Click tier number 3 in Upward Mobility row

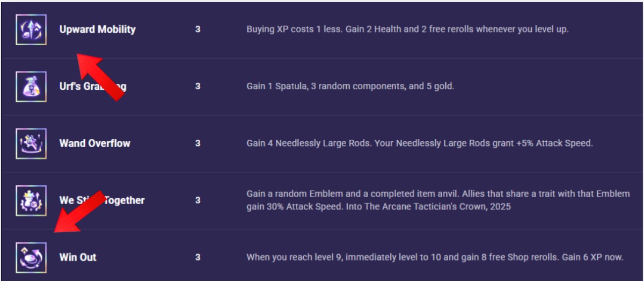pyautogui.click(x=198, y=30)
